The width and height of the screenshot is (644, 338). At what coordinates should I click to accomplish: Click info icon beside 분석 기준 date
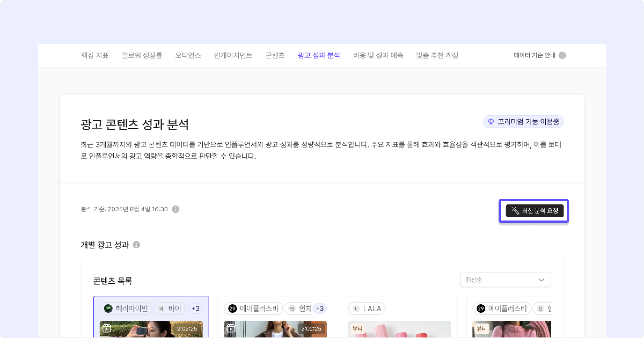(x=175, y=209)
